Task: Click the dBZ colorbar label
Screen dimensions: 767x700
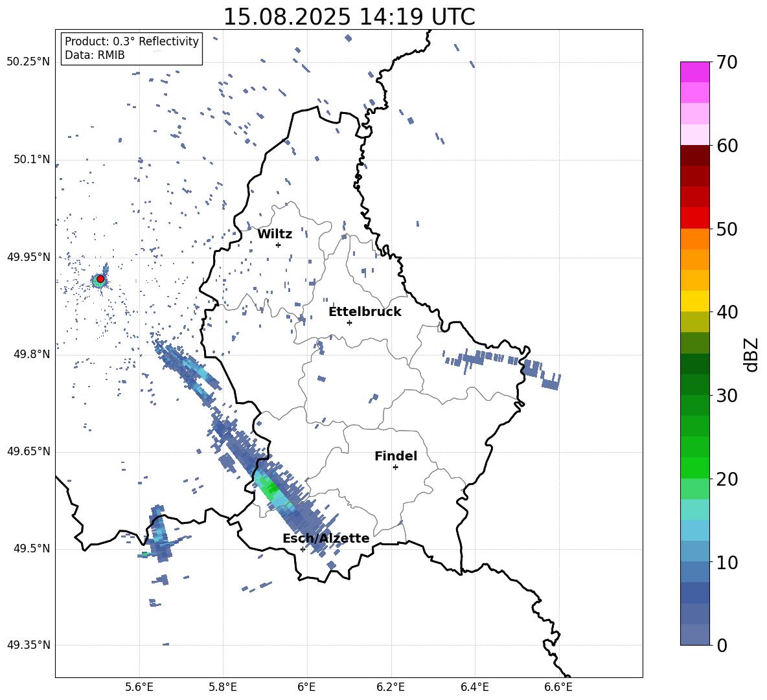Action: (752, 354)
